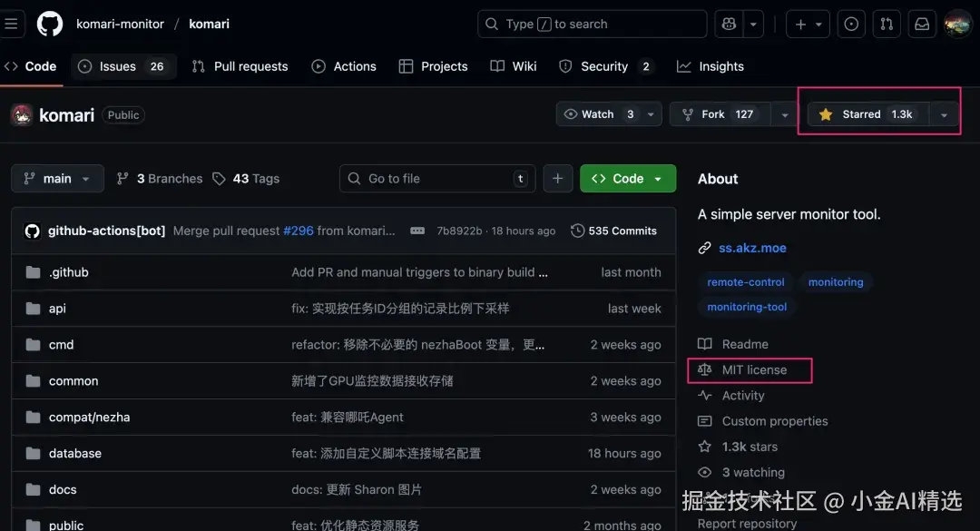Screen dimensions: 980x531
Task: Open the hamburger navigation menu
Action: [x=11, y=24]
